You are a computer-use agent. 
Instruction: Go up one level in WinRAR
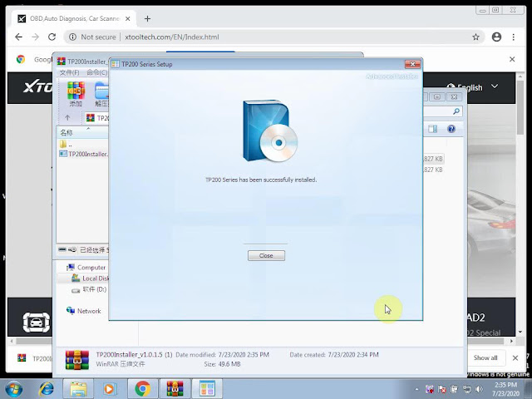click(x=67, y=118)
